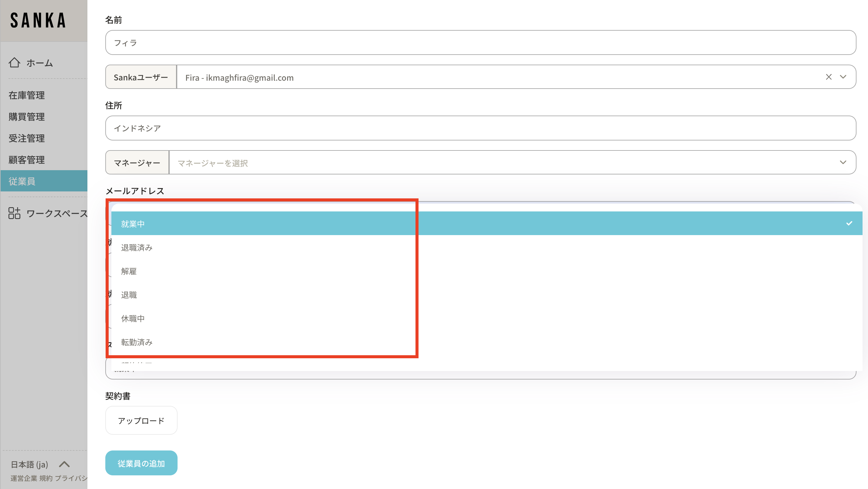This screenshot has width=868, height=489.
Task: Select the 就業中 status option
Action: (133, 224)
